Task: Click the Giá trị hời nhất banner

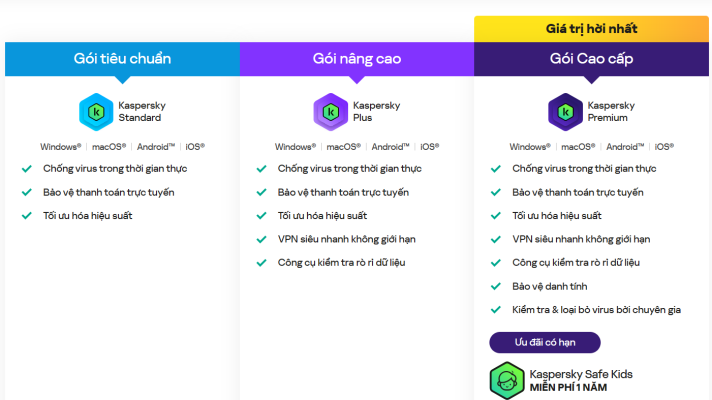Action: 591,28
